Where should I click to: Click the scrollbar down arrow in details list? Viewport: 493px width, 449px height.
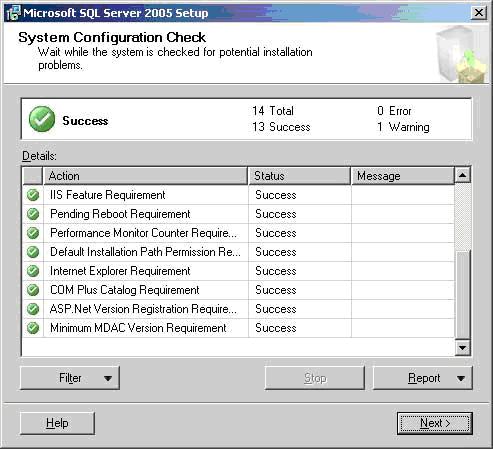(x=463, y=348)
